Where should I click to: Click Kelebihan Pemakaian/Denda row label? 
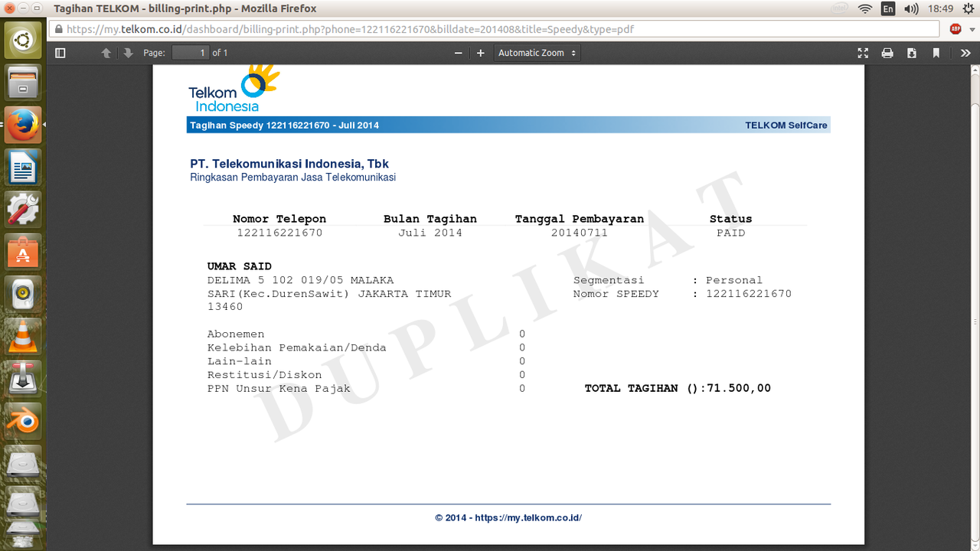[x=297, y=347]
